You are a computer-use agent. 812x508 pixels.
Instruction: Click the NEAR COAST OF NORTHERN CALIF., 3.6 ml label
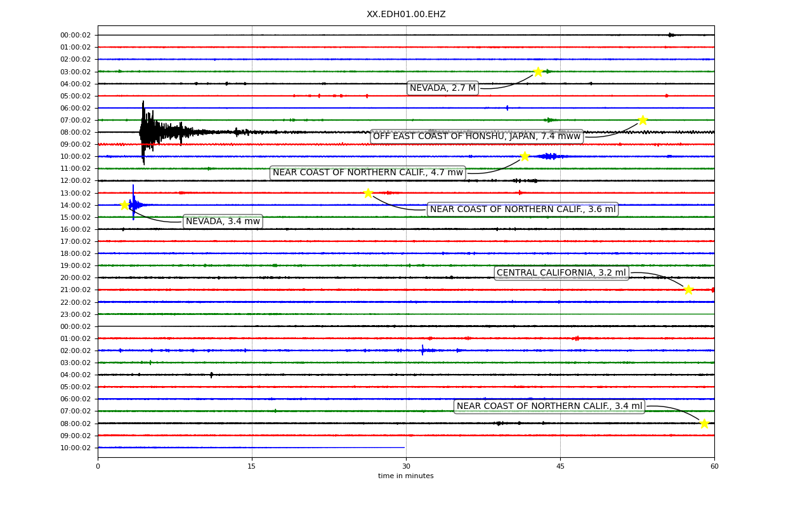[523, 210]
